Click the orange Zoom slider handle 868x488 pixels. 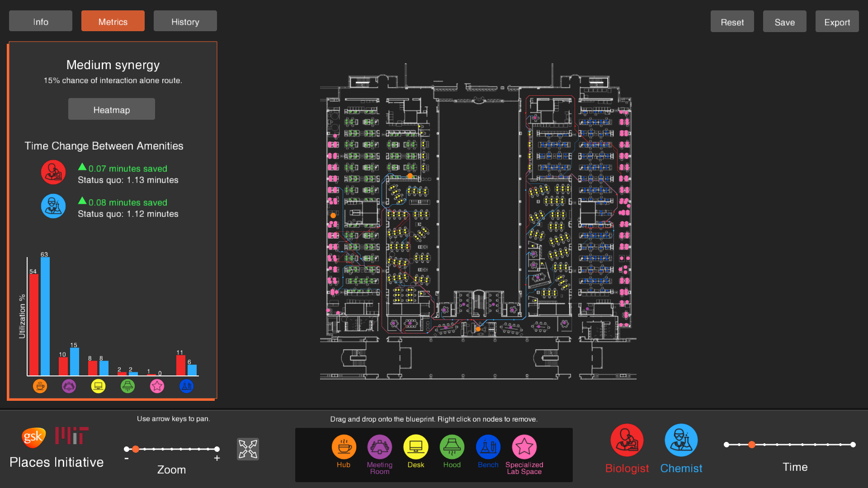tap(136, 449)
